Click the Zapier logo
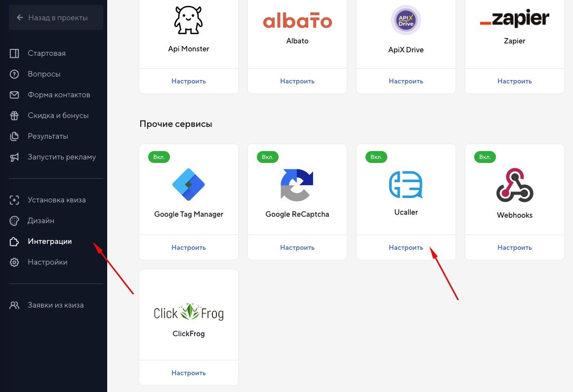 click(x=515, y=19)
